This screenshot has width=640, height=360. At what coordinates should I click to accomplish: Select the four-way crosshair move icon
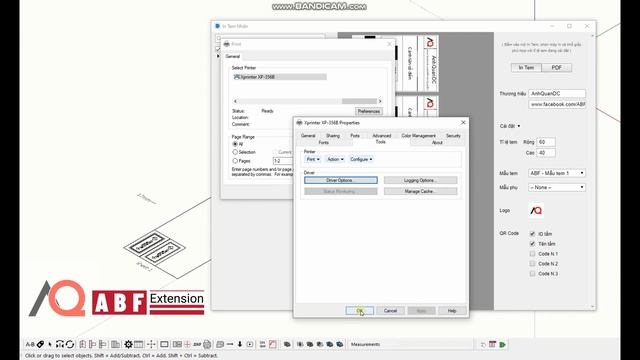coord(151,344)
